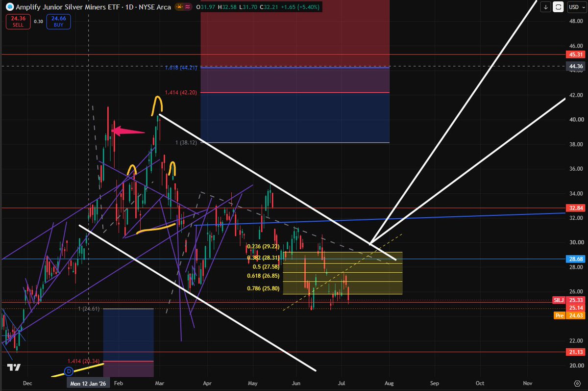Click the 0.786 (25.80) fib label
This screenshot has height=391, width=588.
[x=262, y=288]
